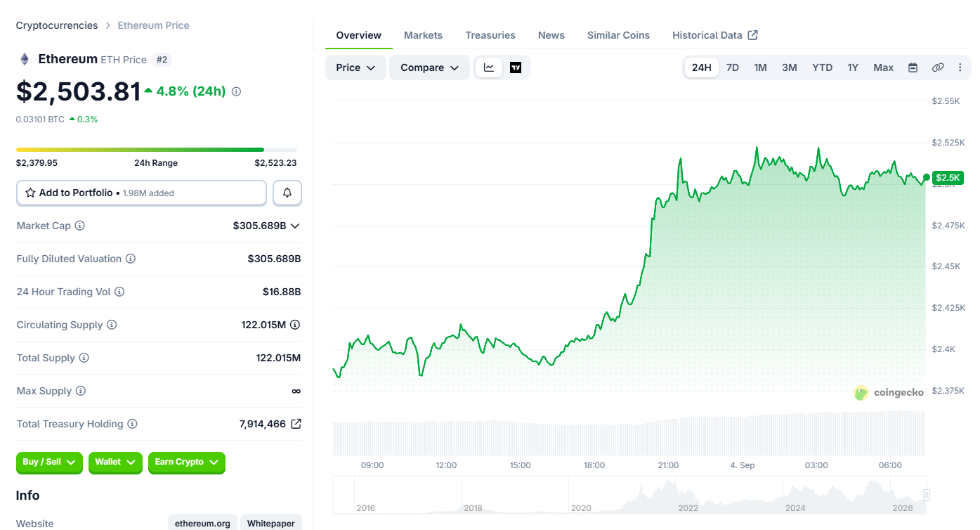Open the Wallet dropdown
This screenshot has width=980, height=530.
click(x=115, y=463)
